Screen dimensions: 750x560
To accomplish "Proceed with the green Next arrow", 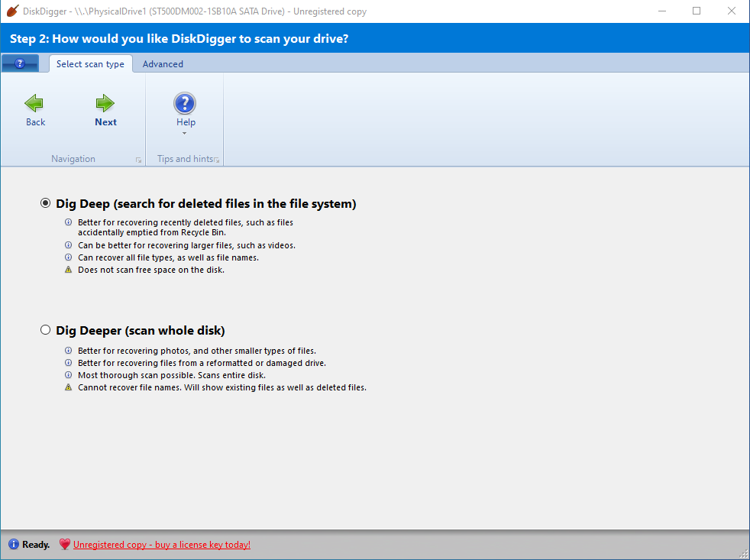I will tap(105, 103).
